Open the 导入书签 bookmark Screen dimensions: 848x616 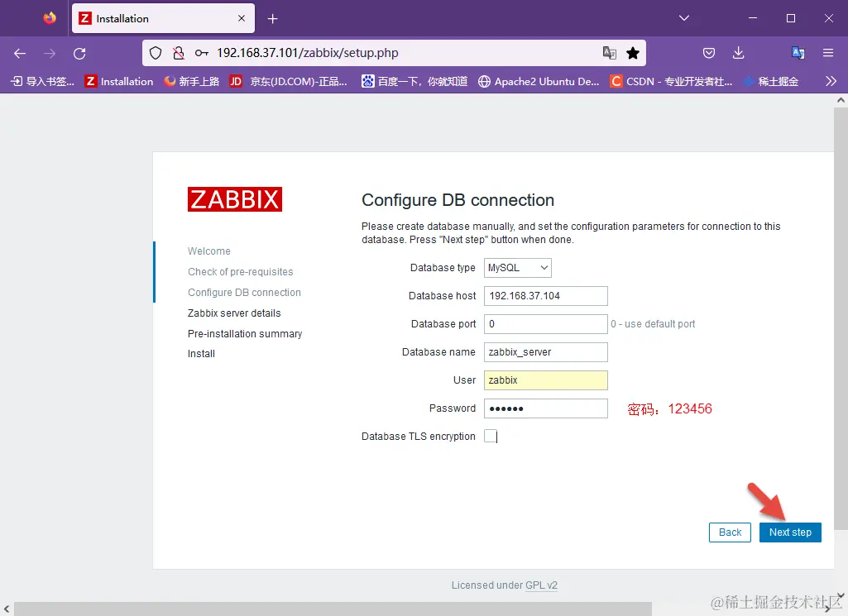click(x=43, y=82)
